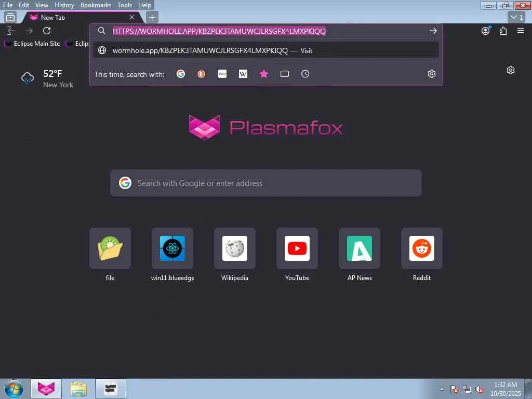Open the Bookmarks menu
The width and height of the screenshot is (532, 399).
(x=96, y=5)
